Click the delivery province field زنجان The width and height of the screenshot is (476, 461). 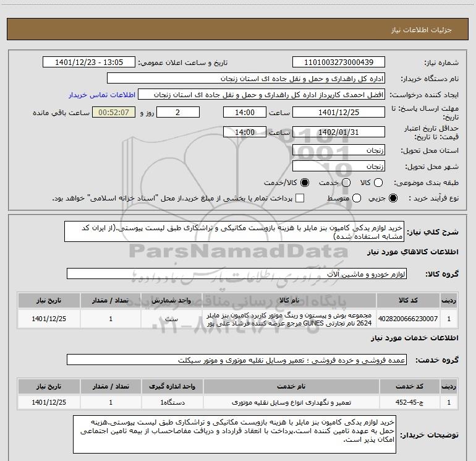point(339,150)
